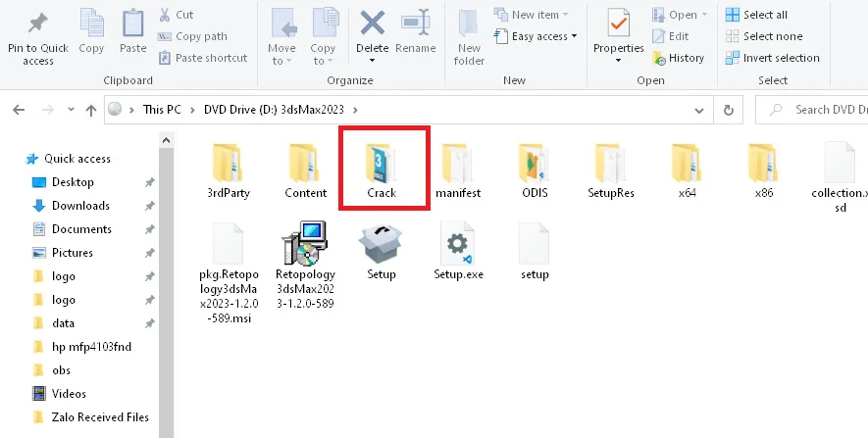Expand the address bar history dropdown
This screenshot has width=868, height=438.
pyautogui.click(x=699, y=110)
